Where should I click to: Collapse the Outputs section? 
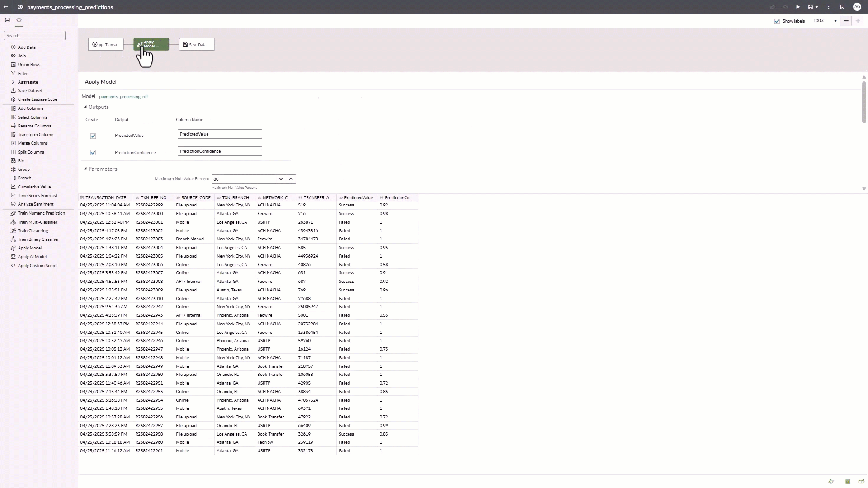click(x=85, y=107)
